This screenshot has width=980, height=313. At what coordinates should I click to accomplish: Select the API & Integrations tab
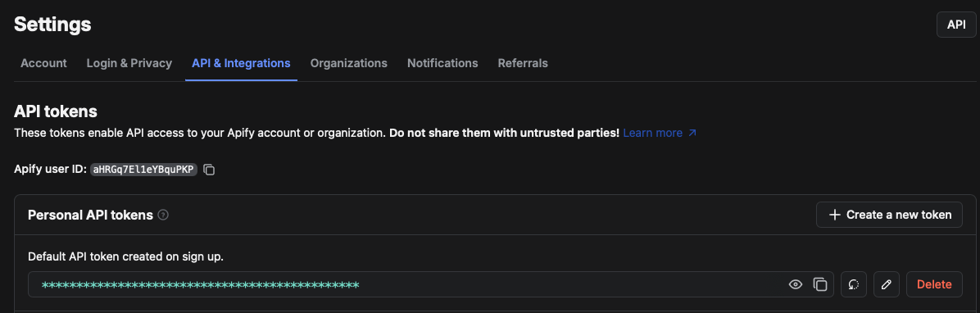(x=241, y=63)
